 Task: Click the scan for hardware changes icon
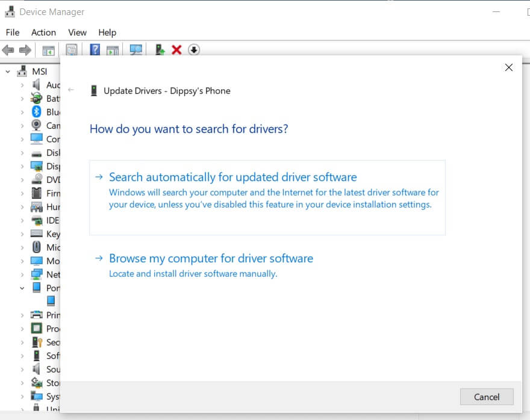click(136, 50)
